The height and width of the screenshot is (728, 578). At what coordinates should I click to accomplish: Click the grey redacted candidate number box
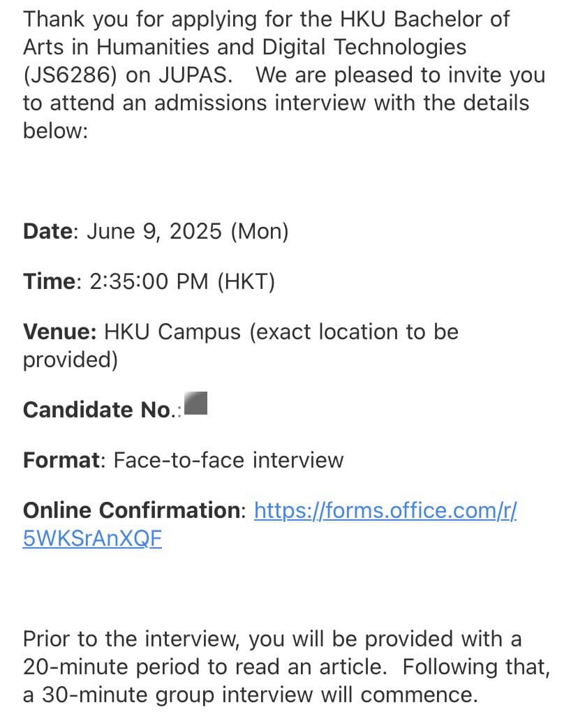pyautogui.click(x=196, y=404)
